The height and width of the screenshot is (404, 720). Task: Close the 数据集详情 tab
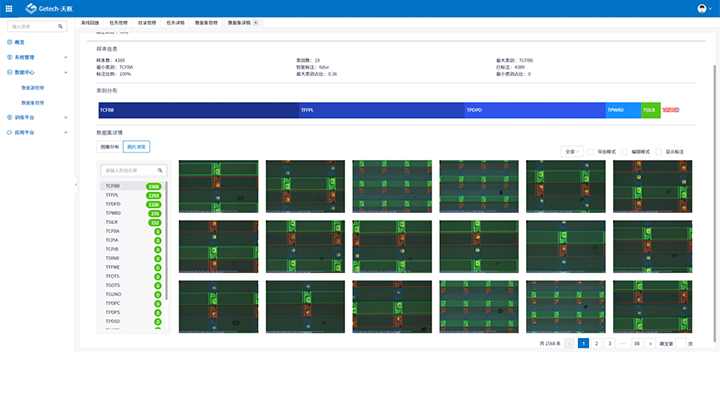point(255,22)
